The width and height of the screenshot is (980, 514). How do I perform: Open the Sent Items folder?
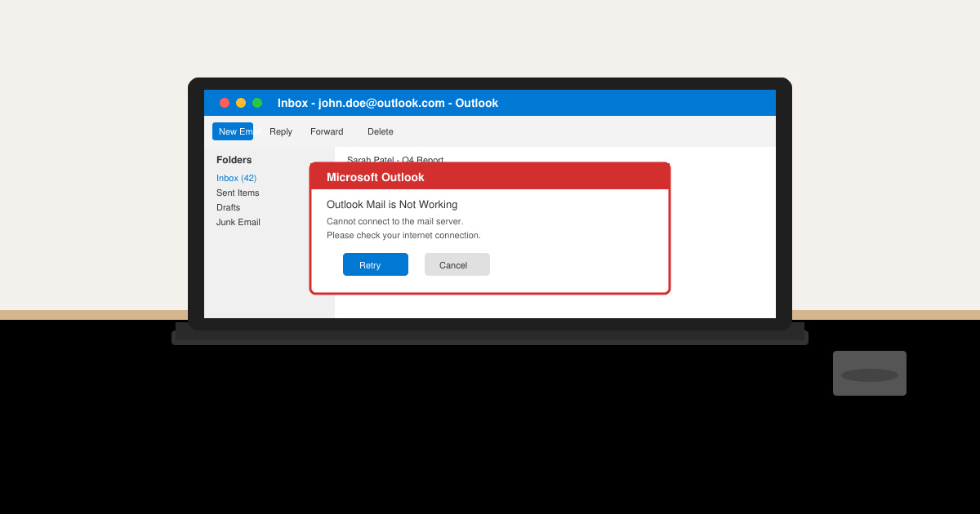click(238, 193)
